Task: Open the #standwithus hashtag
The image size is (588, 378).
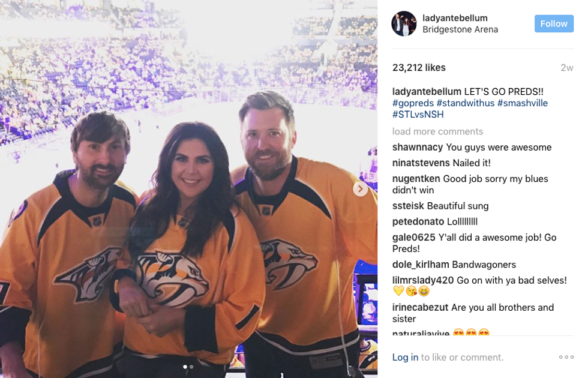Action: (x=466, y=103)
